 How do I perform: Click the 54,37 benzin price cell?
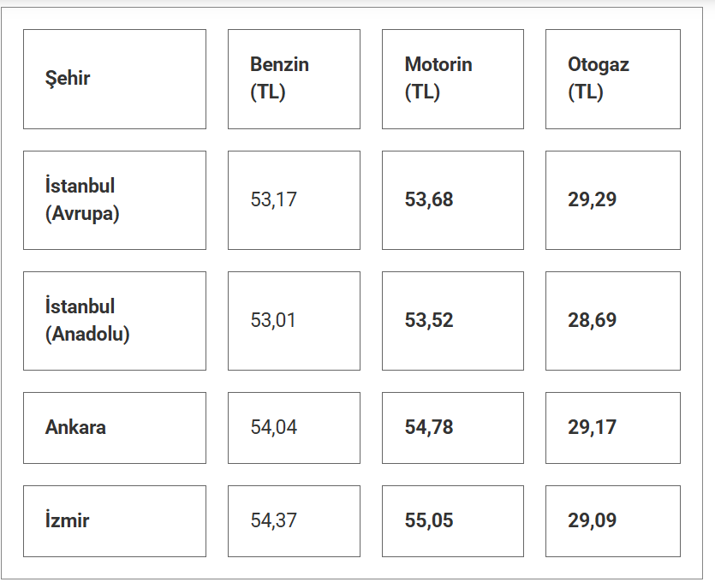pos(294,520)
